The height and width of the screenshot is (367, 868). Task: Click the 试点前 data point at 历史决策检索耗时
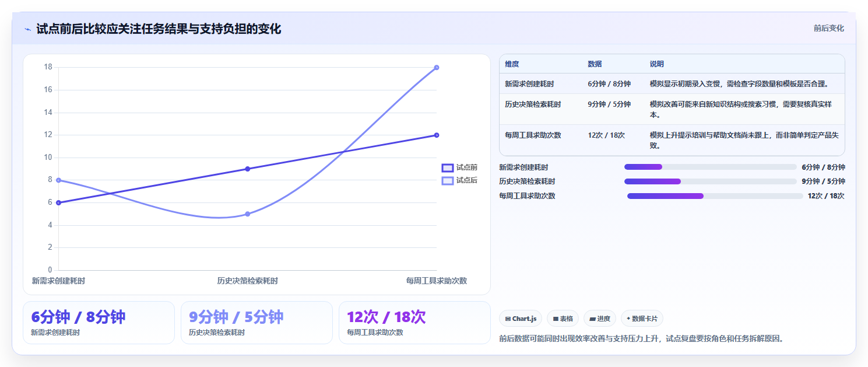click(248, 169)
